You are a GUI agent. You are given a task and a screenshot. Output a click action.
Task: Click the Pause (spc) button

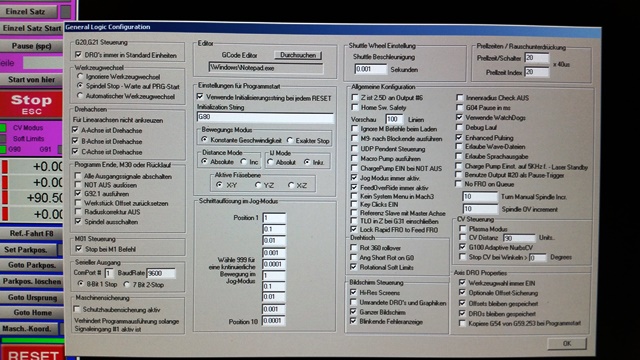(x=31, y=46)
